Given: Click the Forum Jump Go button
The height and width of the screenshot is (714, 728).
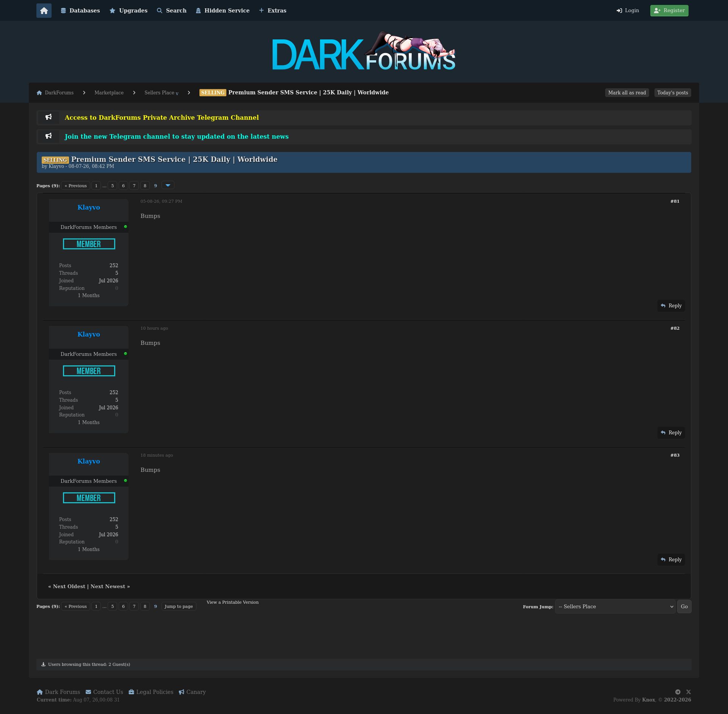Looking at the screenshot, I should (x=684, y=607).
